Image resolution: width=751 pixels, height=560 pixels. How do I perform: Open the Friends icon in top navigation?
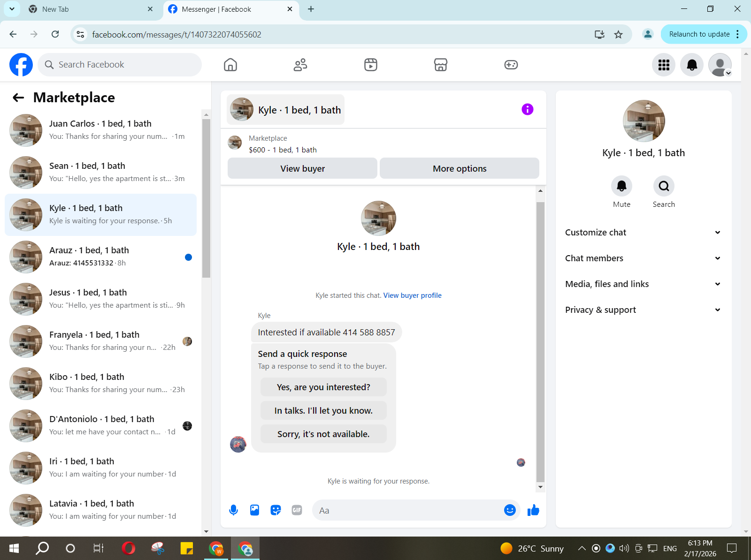(x=300, y=65)
